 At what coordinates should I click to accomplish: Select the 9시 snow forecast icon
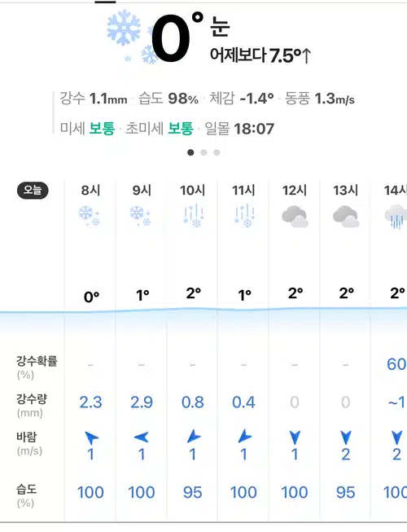coord(140,215)
